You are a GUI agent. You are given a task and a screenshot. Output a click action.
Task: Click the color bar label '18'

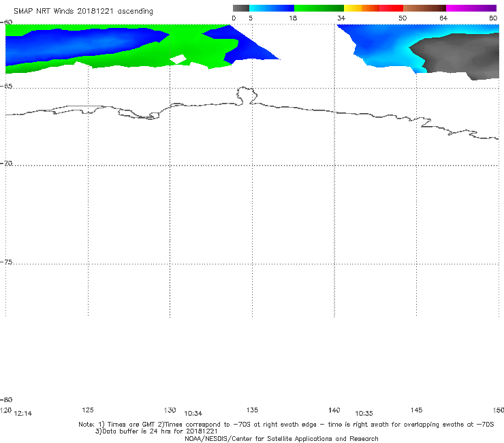tap(292, 18)
